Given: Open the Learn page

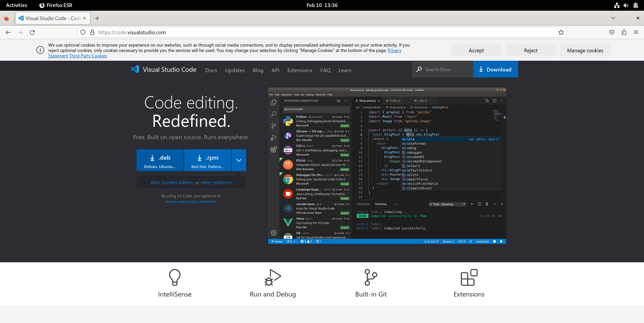Looking at the screenshot, I should pos(345,70).
